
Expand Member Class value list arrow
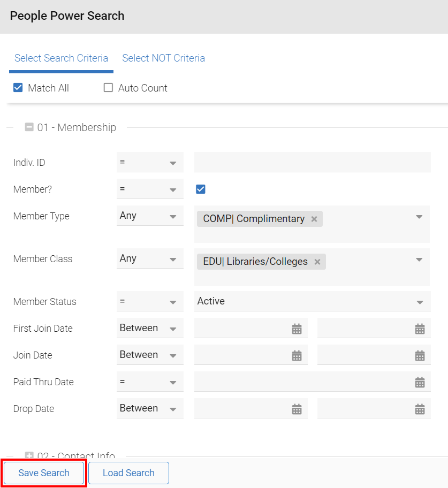point(419,260)
